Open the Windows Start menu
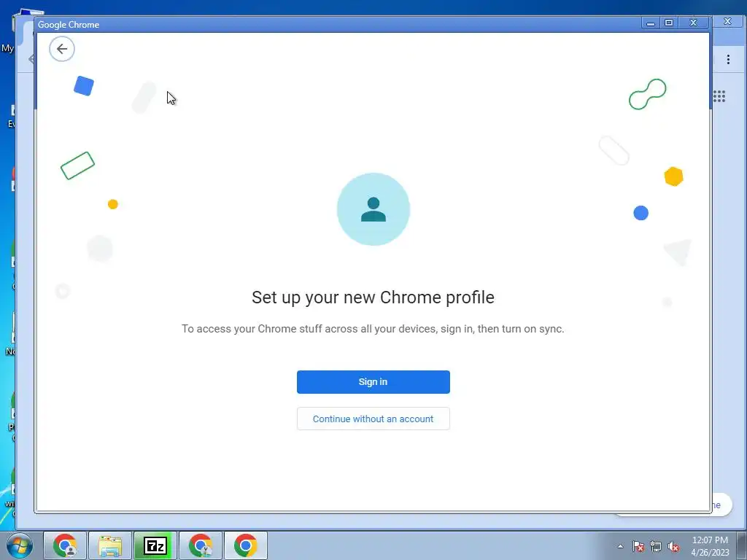The width and height of the screenshot is (747, 560). [x=20, y=545]
